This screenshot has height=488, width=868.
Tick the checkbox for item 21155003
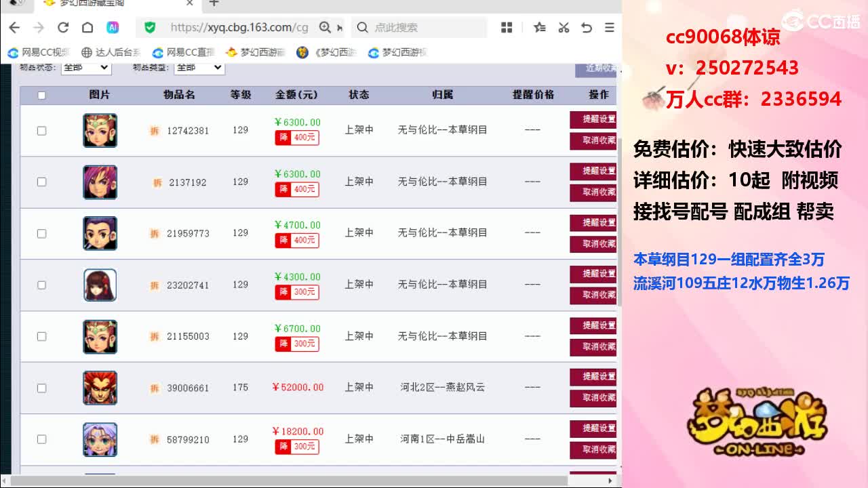(x=41, y=336)
